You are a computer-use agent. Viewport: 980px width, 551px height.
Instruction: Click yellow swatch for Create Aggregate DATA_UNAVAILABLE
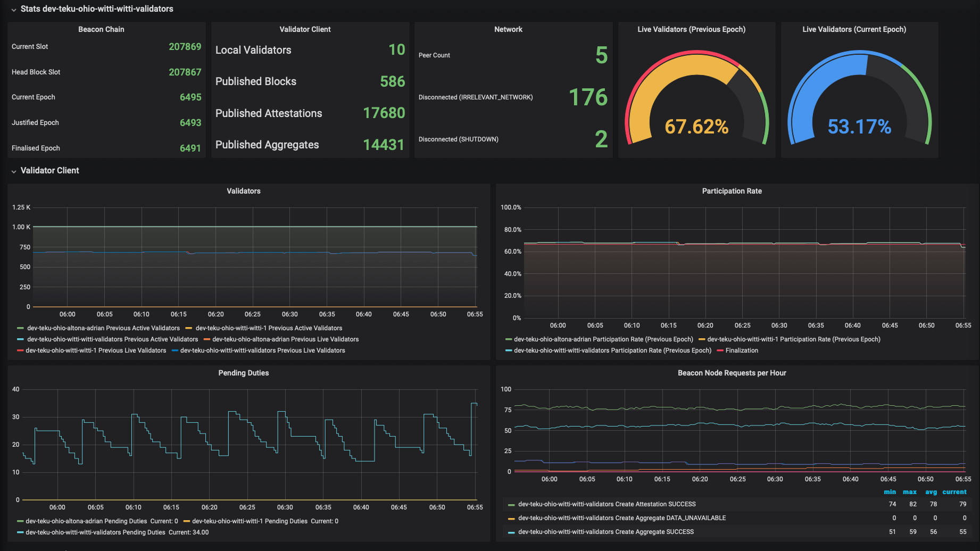511,519
